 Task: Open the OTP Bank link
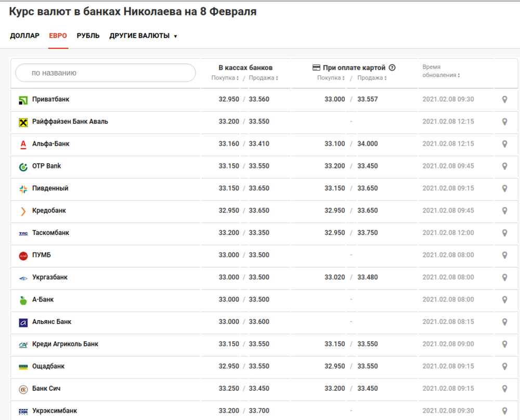click(46, 166)
